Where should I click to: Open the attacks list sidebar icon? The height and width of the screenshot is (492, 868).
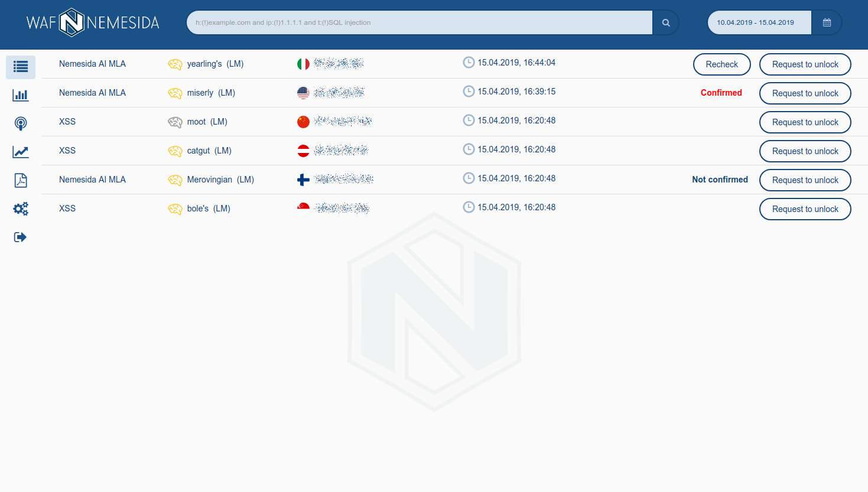click(21, 67)
